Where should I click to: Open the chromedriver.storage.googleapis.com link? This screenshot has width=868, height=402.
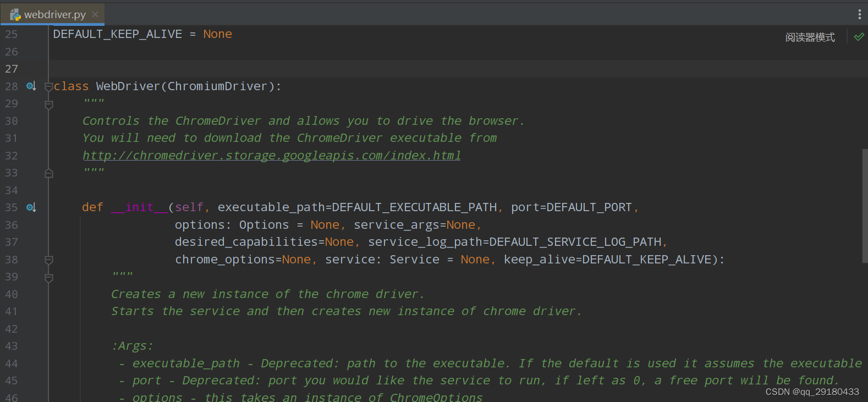(272, 156)
